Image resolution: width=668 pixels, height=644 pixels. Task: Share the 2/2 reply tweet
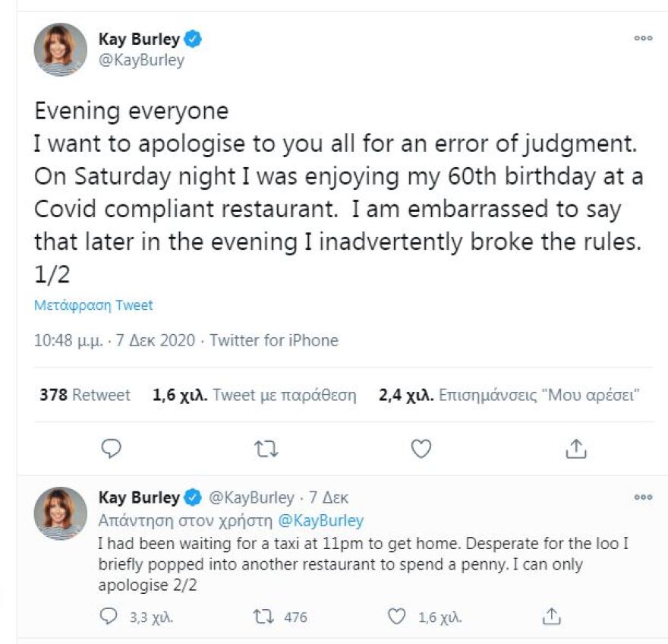[x=553, y=616]
